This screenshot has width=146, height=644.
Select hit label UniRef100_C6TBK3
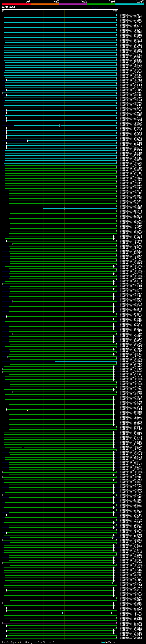coord(131,45)
